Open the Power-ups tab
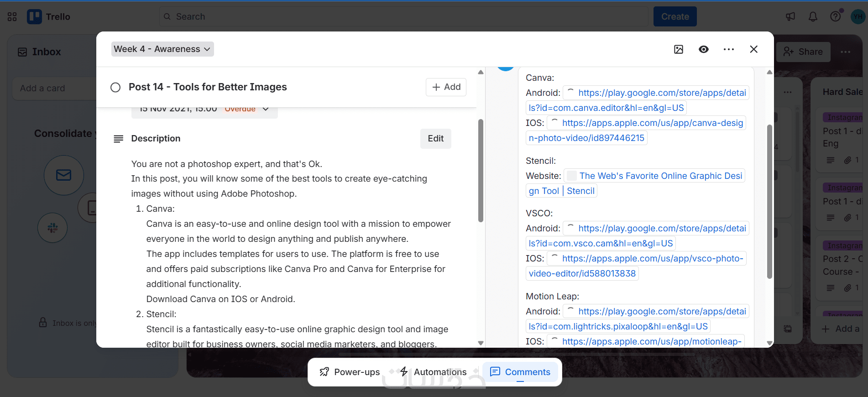The width and height of the screenshot is (868, 397). [350, 372]
